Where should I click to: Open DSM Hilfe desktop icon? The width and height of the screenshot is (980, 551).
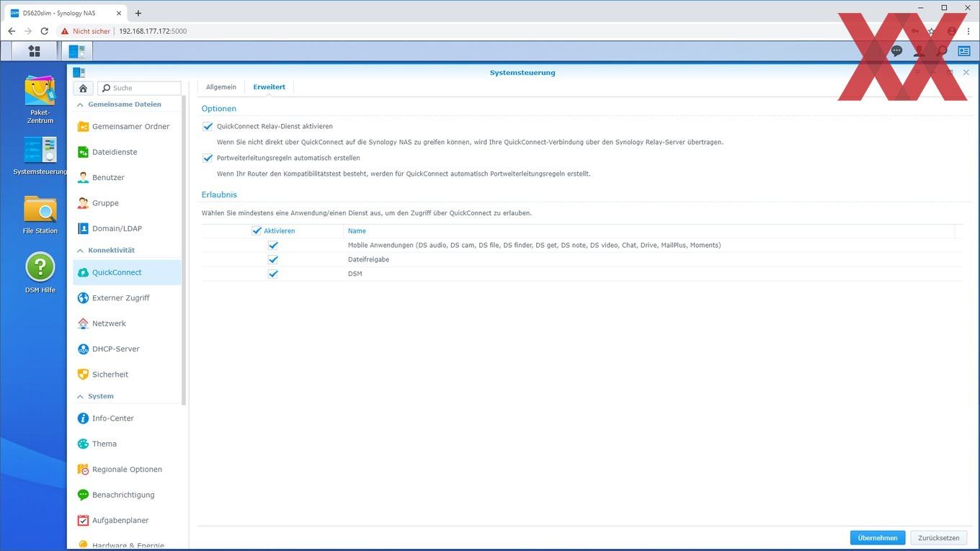click(x=40, y=272)
